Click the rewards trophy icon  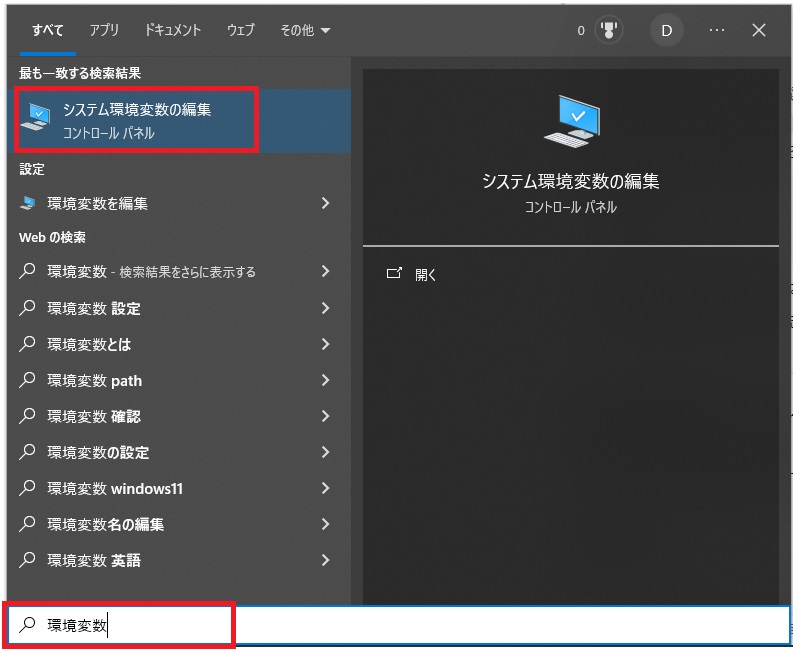[608, 30]
